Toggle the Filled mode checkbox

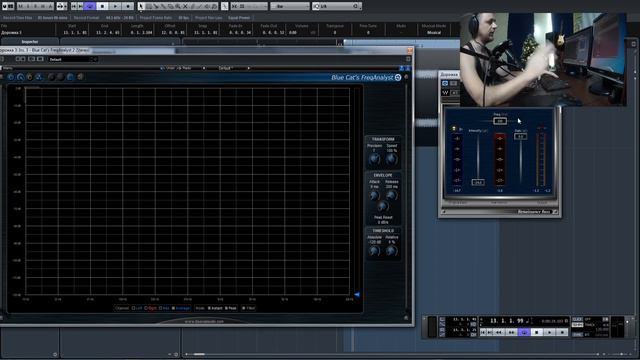click(x=244, y=308)
